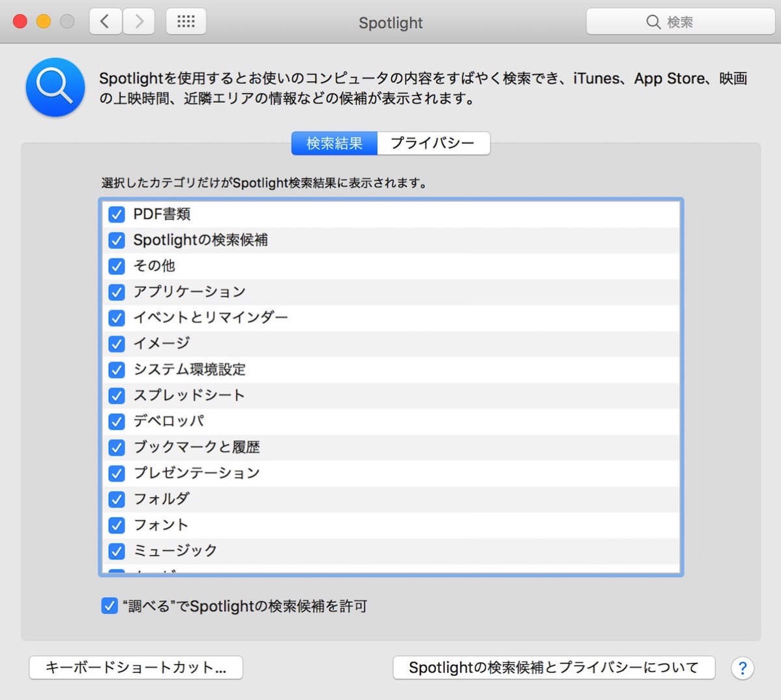Open Spotlightの検索候補とプライバシーについて button

(554, 667)
